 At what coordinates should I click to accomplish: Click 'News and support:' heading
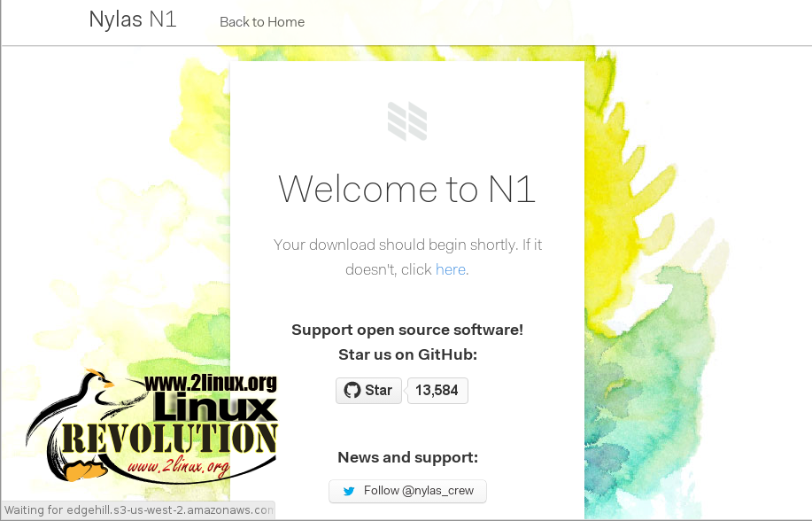click(407, 457)
